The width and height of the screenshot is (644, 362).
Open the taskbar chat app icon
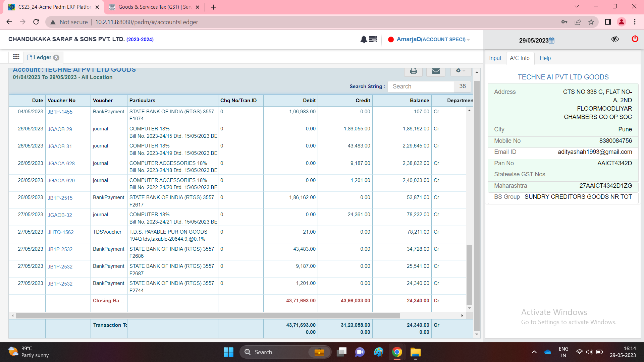(x=360, y=352)
